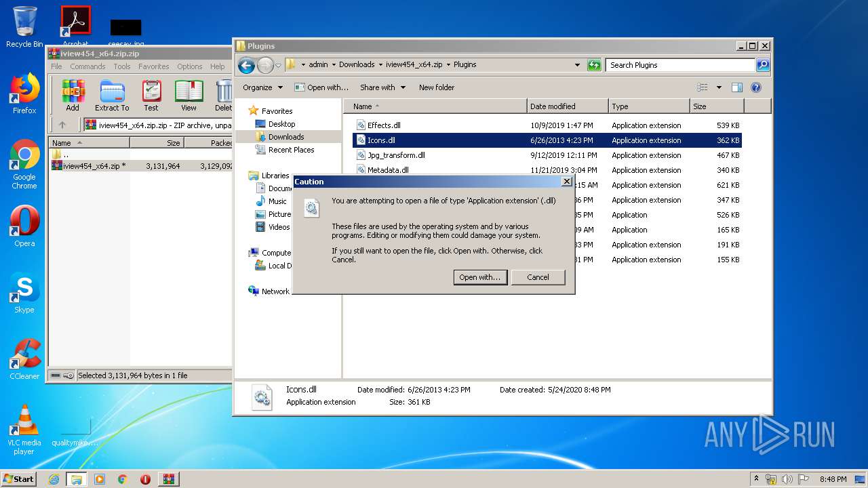
Task: Go up one level in WinRAR
Action: click(x=62, y=125)
